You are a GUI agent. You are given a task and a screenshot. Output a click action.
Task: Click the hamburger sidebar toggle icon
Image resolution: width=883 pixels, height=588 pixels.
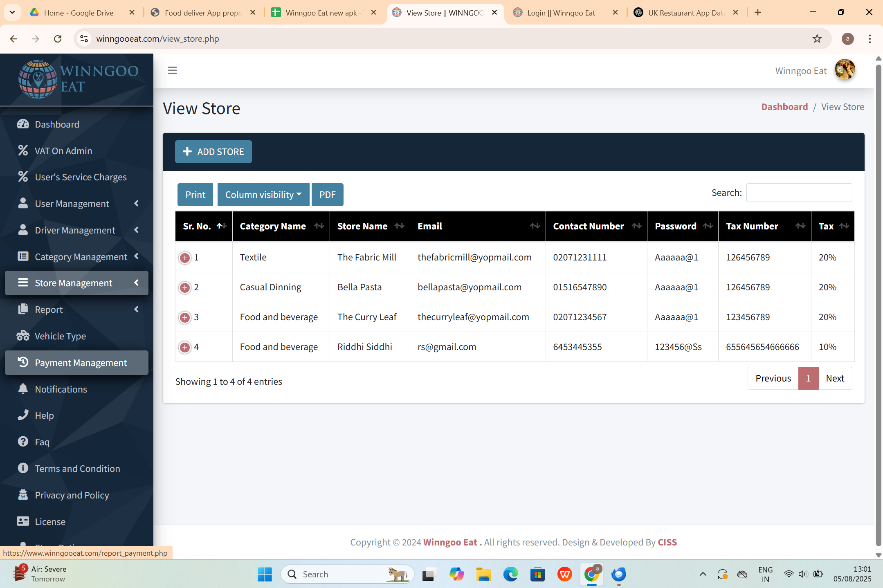click(172, 70)
